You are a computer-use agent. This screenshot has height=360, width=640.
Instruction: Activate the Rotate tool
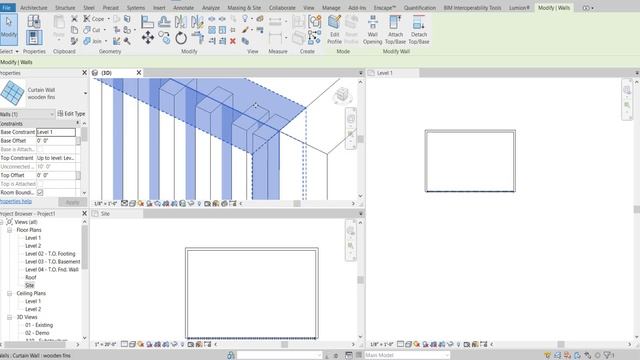pos(181,38)
